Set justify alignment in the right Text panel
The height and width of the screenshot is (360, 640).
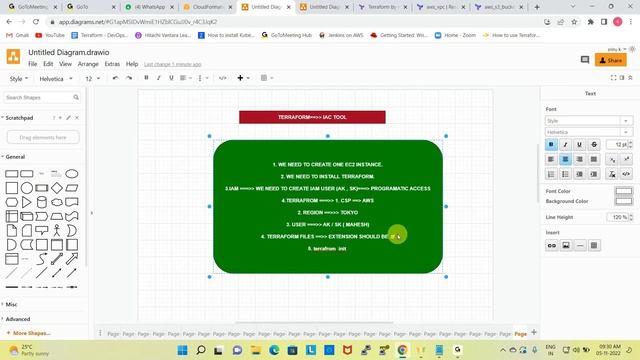coord(594,160)
